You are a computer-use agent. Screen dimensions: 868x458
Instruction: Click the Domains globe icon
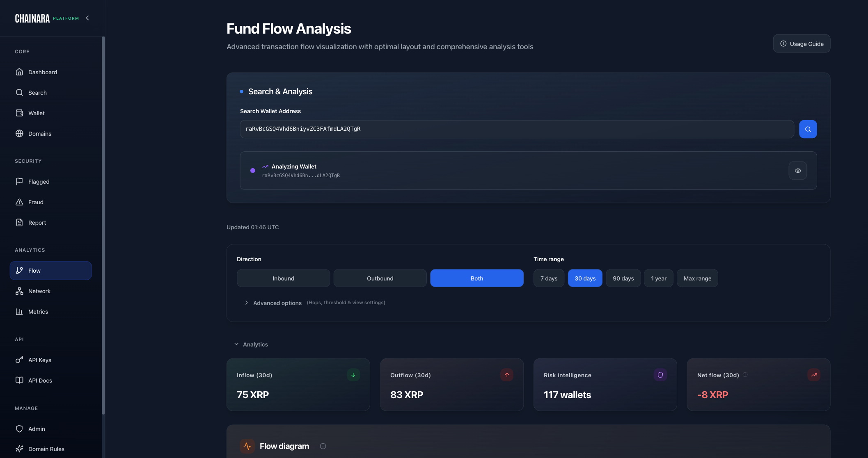click(19, 134)
